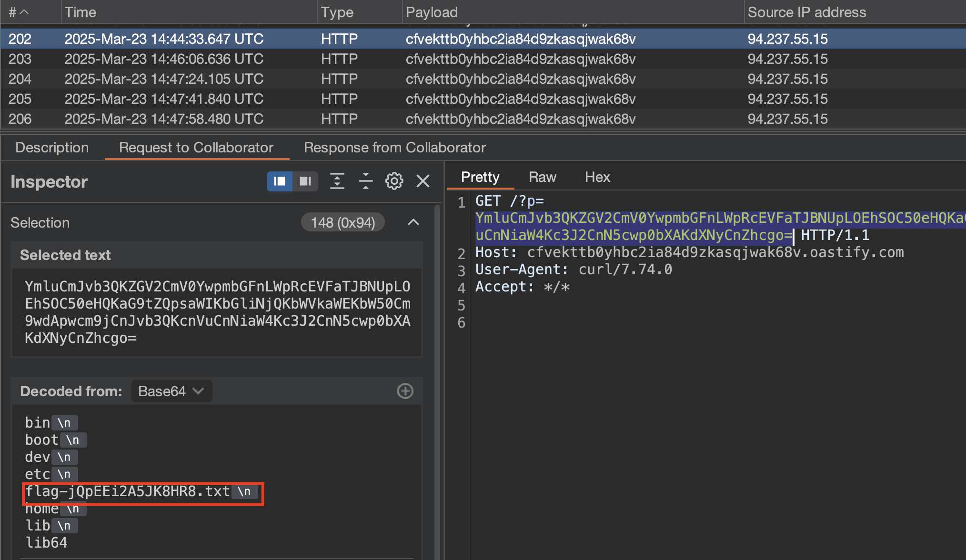Close the Inspector panel
The width and height of the screenshot is (966, 560).
click(423, 181)
